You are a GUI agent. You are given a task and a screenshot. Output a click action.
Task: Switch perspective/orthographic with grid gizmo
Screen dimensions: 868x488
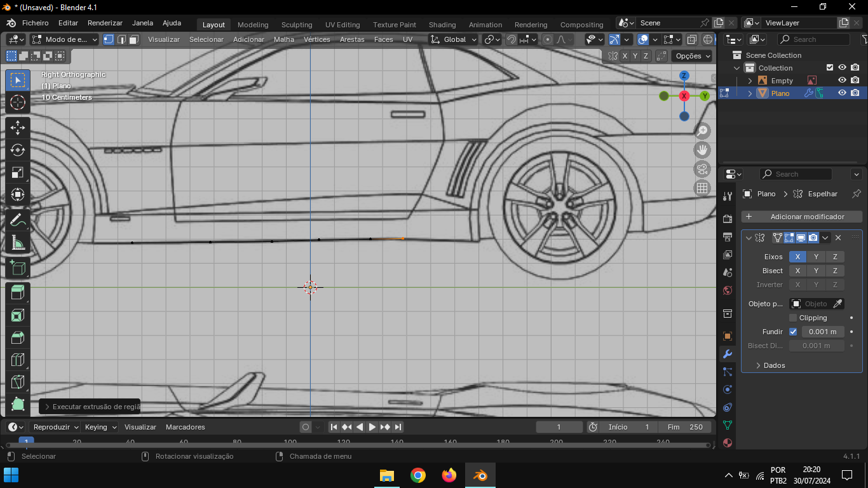tap(702, 187)
